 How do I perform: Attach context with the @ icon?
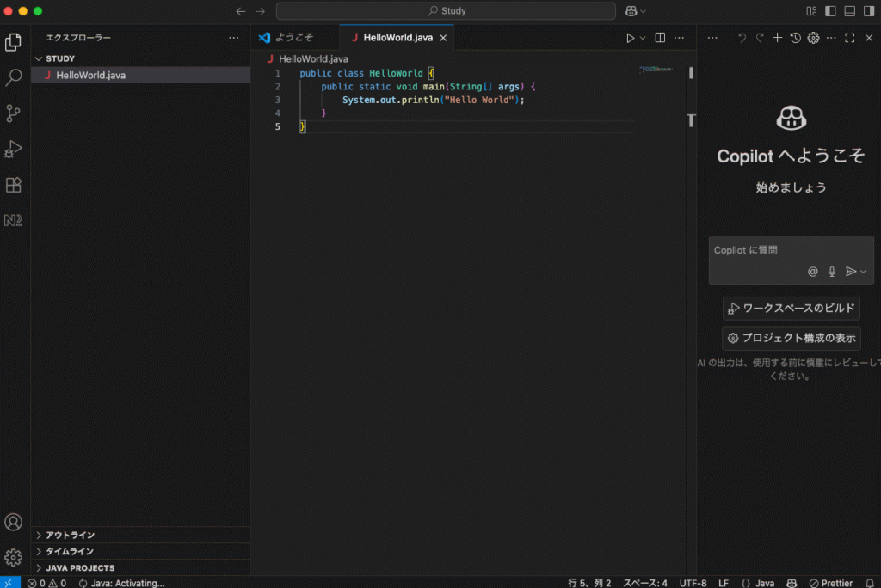click(x=812, y=272)
